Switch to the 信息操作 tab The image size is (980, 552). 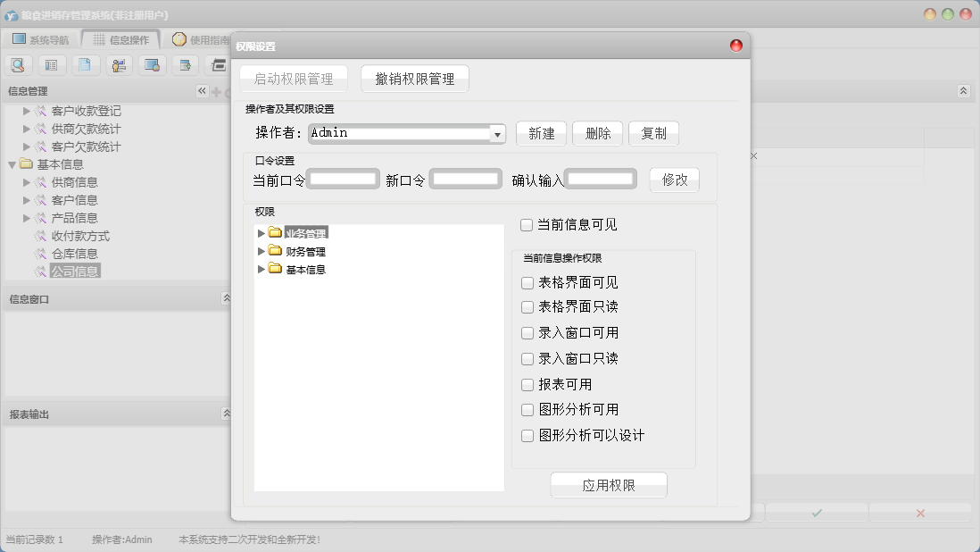coord(121,39)
